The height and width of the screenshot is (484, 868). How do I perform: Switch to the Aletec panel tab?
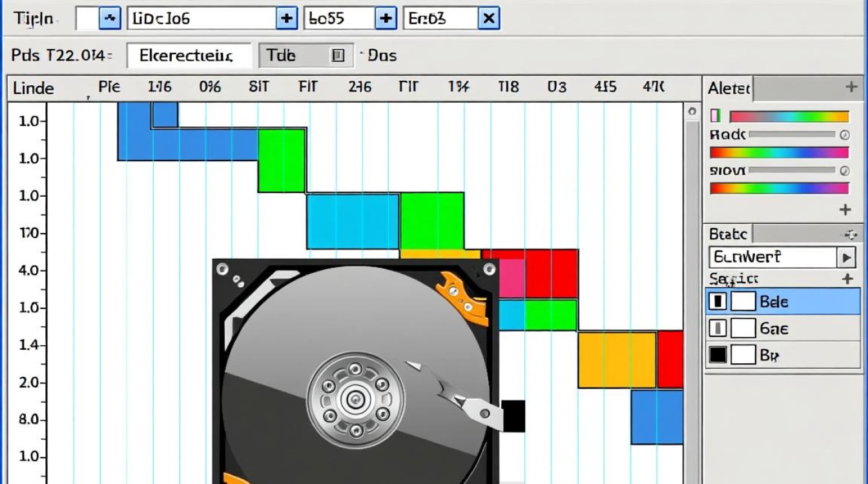(x=729, y=88)
